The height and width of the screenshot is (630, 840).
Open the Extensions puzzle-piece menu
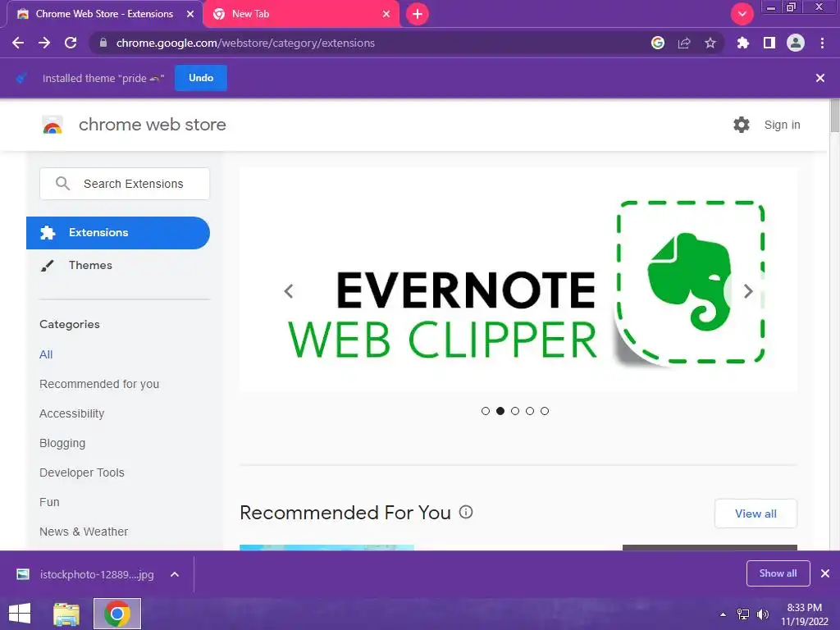[x=743, y=43]
